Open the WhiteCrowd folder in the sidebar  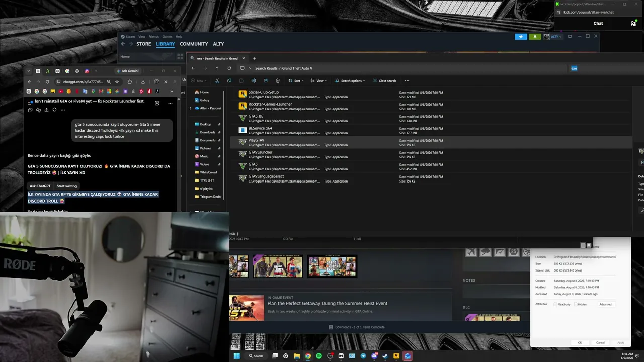coord(208,172)
